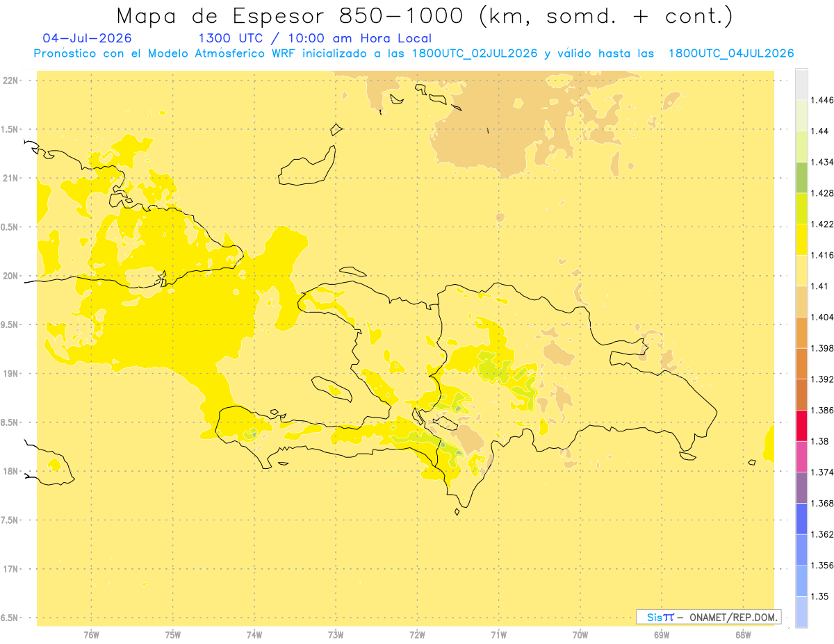Click the 1.41–1.416 pale yellow legend segment
The image size is (834, 644).
pos(801,270)
